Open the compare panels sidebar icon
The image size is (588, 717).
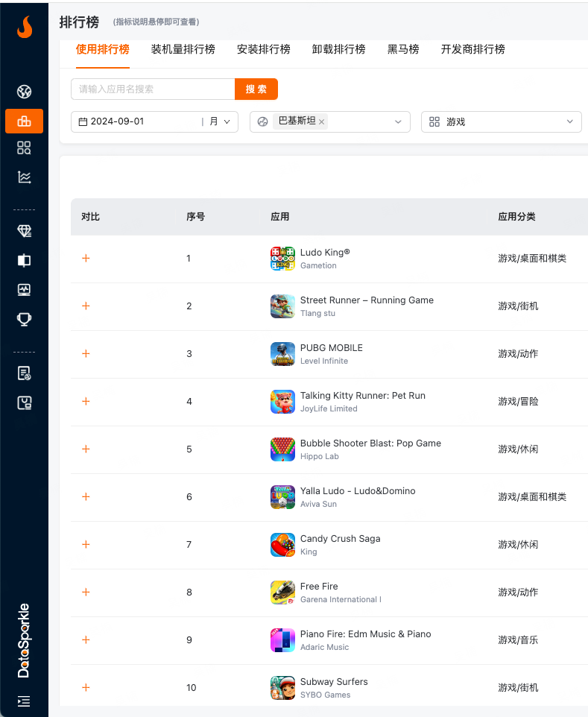25,261
